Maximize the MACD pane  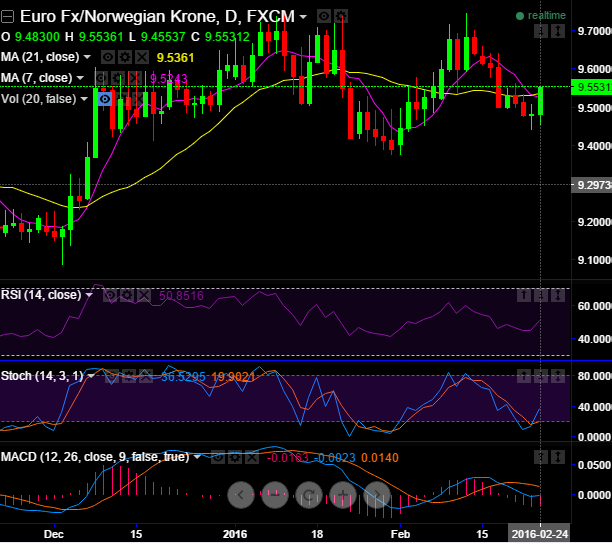click(x=558, y=457)
